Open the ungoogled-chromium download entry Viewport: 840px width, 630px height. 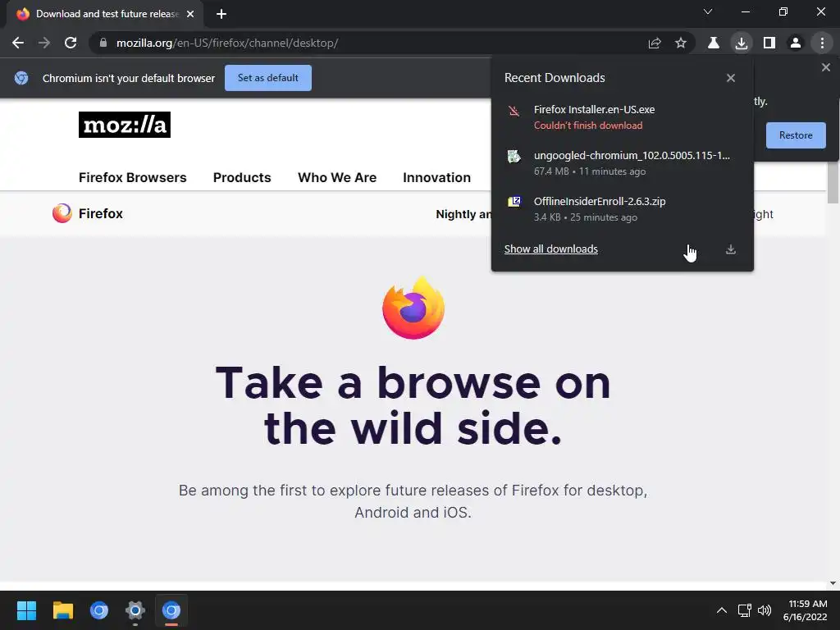(x=622, y=163)
